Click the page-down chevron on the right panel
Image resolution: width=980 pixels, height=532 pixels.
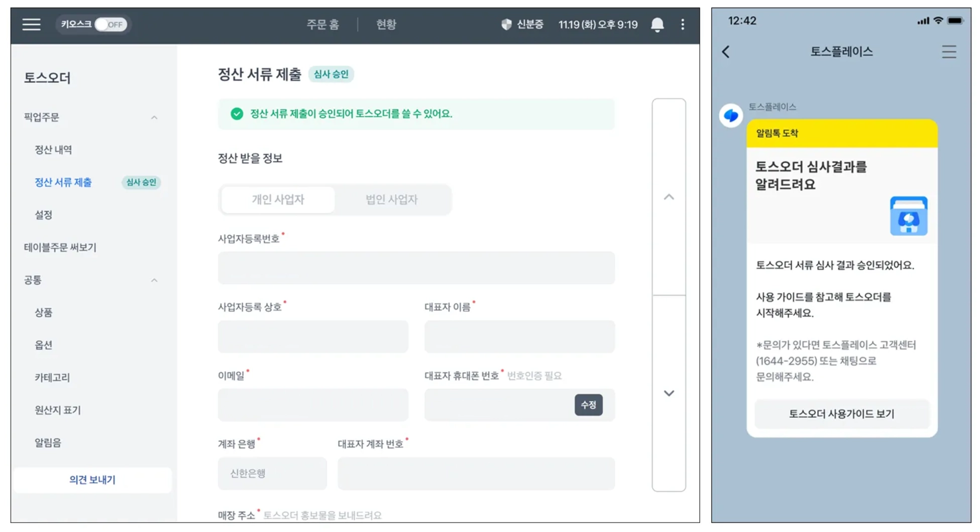(669, 393)
